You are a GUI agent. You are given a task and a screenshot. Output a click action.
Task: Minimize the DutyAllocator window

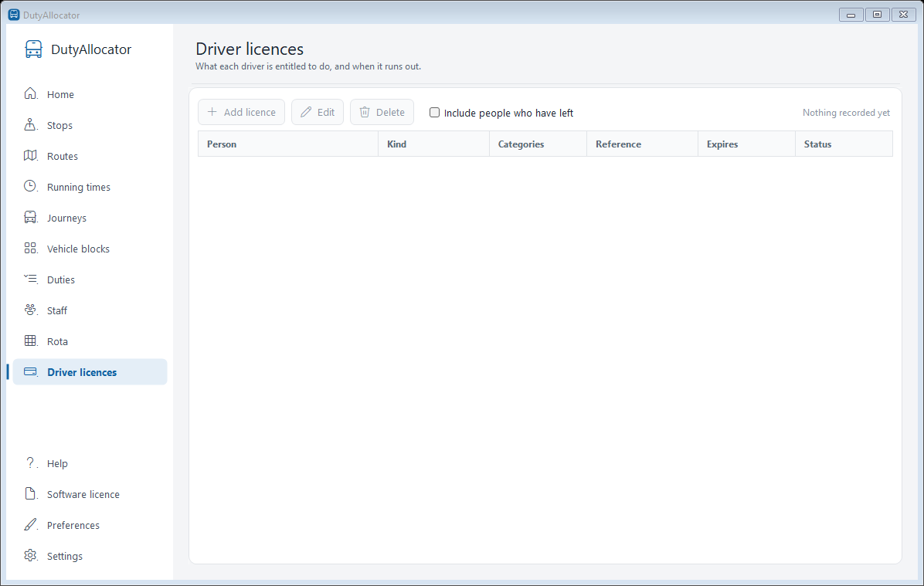[851, 15]
